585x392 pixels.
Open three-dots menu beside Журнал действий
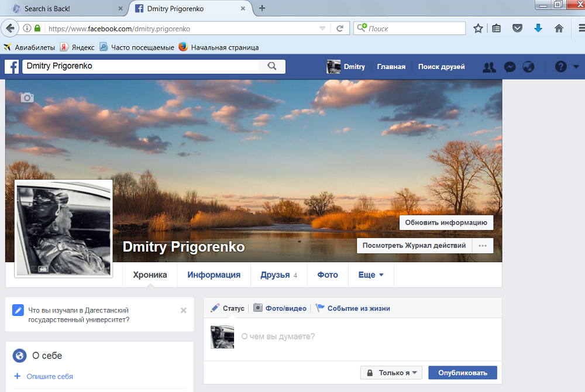(x=483, y=246)
